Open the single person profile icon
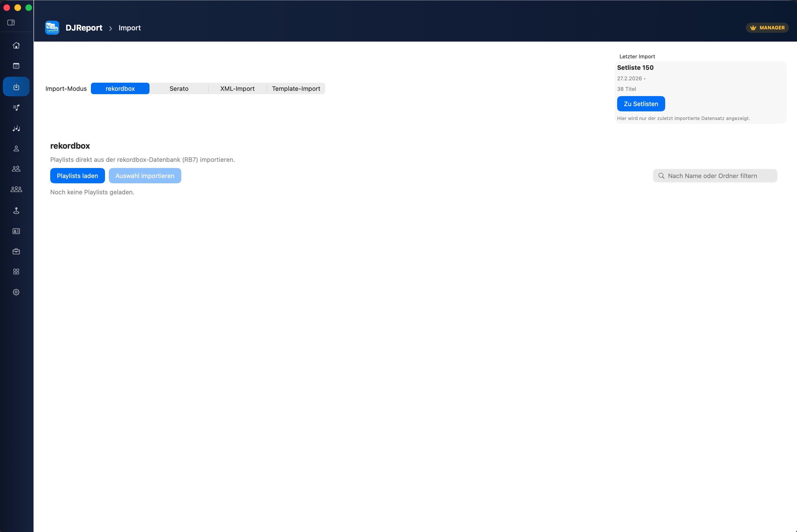 tap(16, 148)
